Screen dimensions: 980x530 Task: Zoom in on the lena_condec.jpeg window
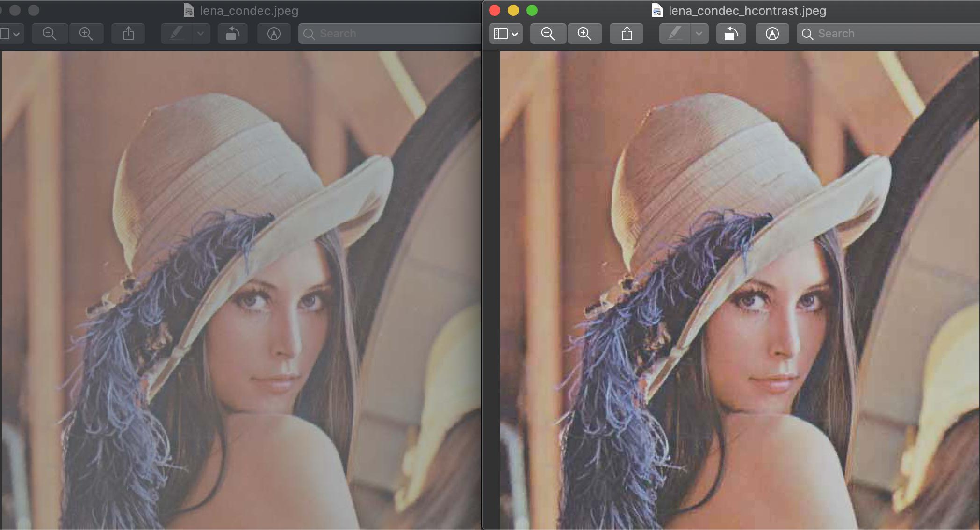click(86, 34)
